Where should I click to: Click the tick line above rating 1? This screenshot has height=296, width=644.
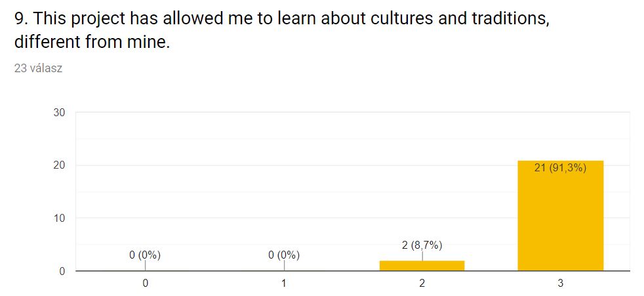[x=284, y=266]
